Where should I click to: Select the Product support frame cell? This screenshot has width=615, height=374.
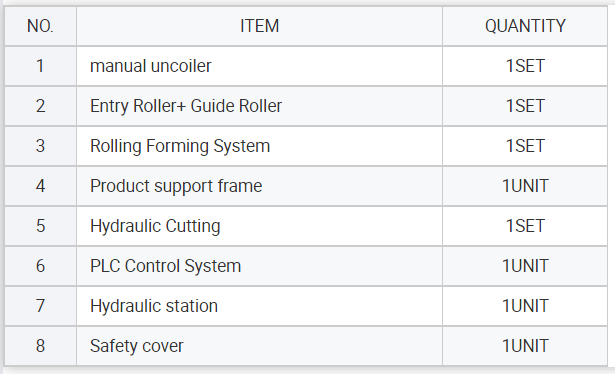point(259,186)
